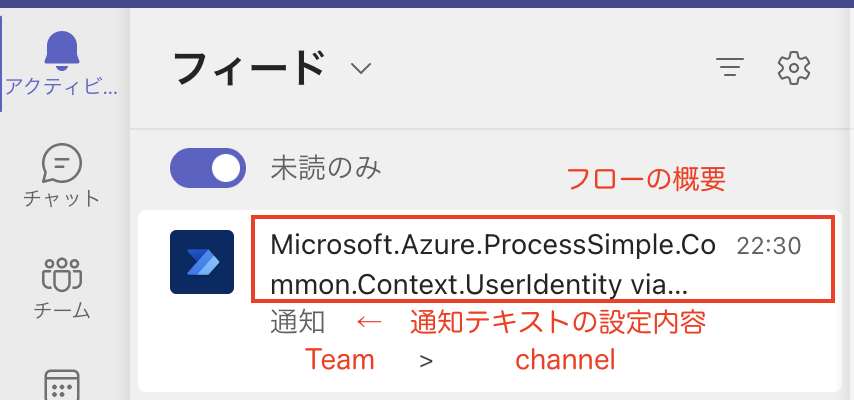The image size is (854, 400).
Task: Click the 通知 preview text
Action: (x=298, y=323)
